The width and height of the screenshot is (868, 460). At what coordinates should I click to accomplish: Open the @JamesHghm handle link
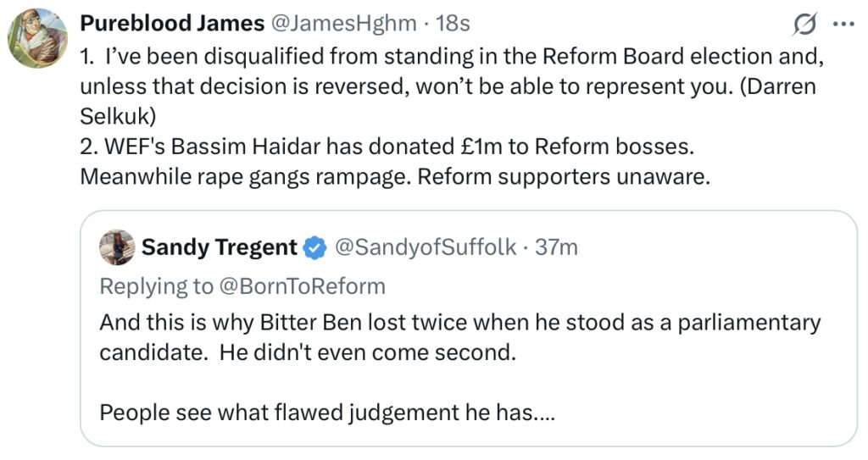point(343,23)
